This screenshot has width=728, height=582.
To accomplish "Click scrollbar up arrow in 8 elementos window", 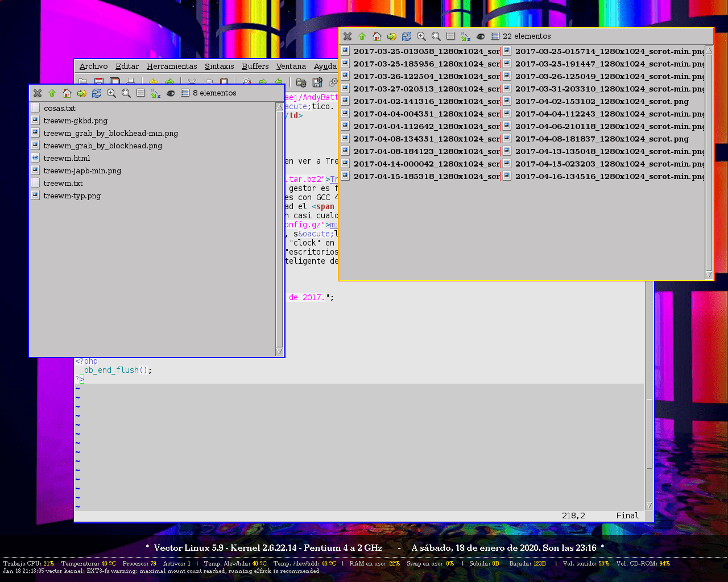I will click(279, 107).
